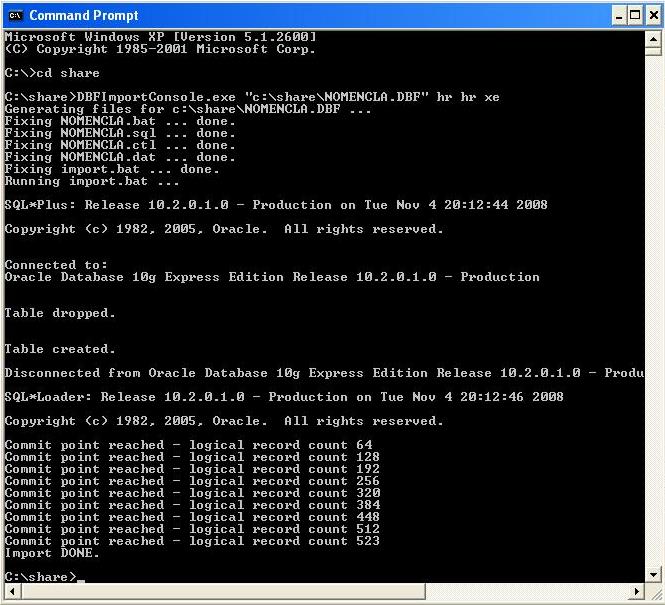The height and width of the screenshot is (605, 665).
Task: Click the commit point line with count 448
Action: (x=192, y=517)
